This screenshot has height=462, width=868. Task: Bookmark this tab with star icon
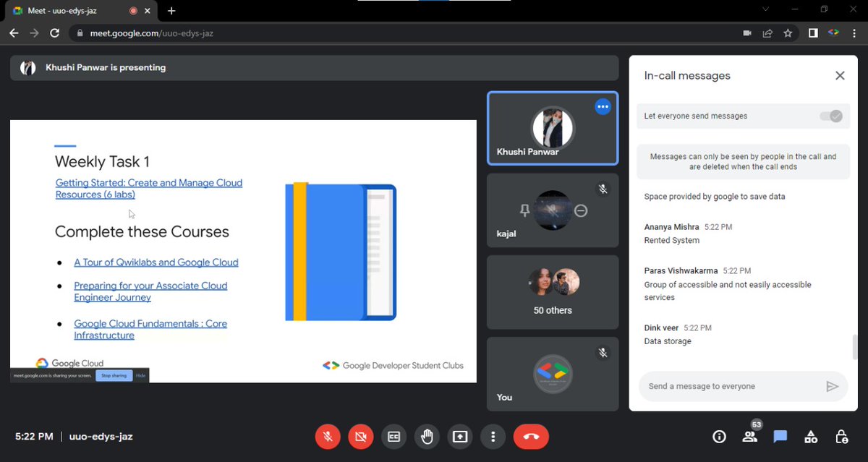pos(788,33)
